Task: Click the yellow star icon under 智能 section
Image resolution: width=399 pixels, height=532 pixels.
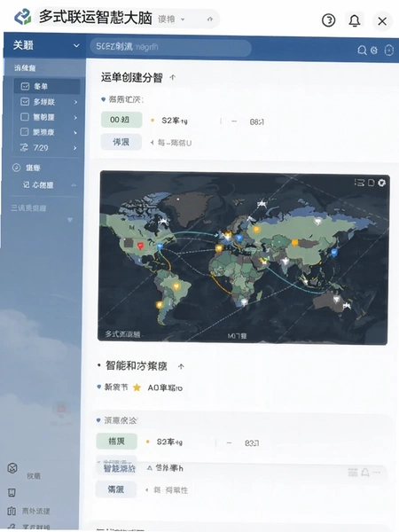Action: click(137, 387)
